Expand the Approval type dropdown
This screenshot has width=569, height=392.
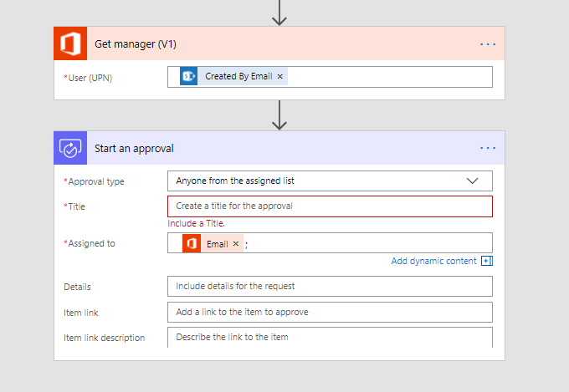click(330, 181)
